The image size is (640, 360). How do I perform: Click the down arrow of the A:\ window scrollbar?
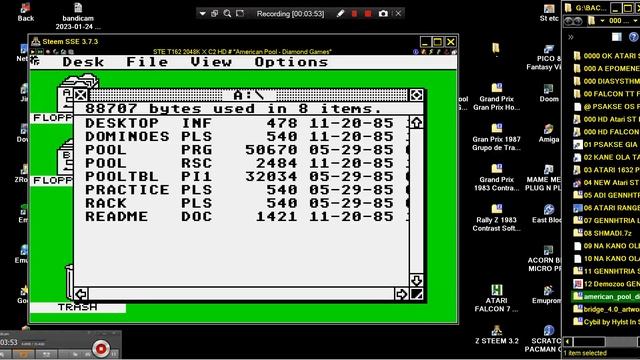point(416,280)
